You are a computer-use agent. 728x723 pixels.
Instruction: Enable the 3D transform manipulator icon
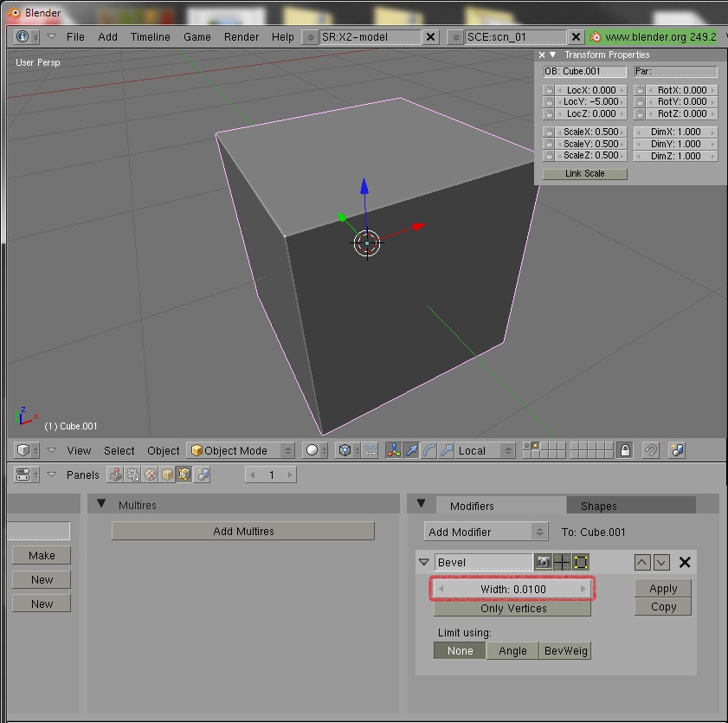394,450
